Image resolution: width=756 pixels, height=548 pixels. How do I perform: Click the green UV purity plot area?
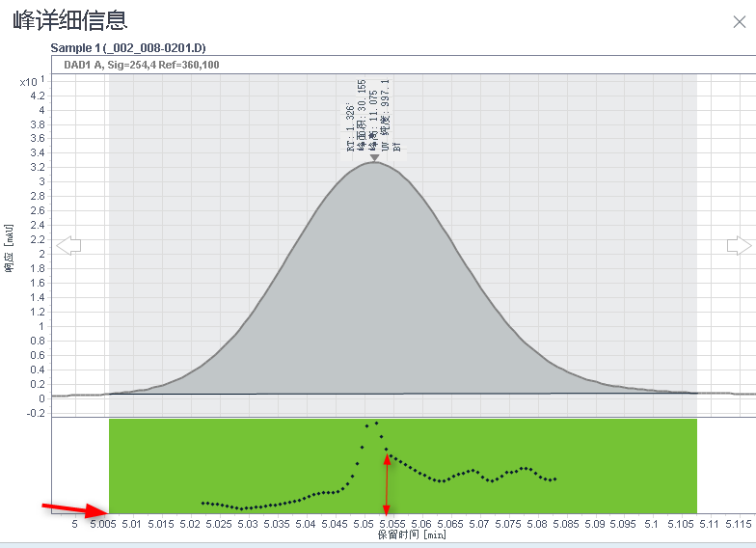pos(403,466)
